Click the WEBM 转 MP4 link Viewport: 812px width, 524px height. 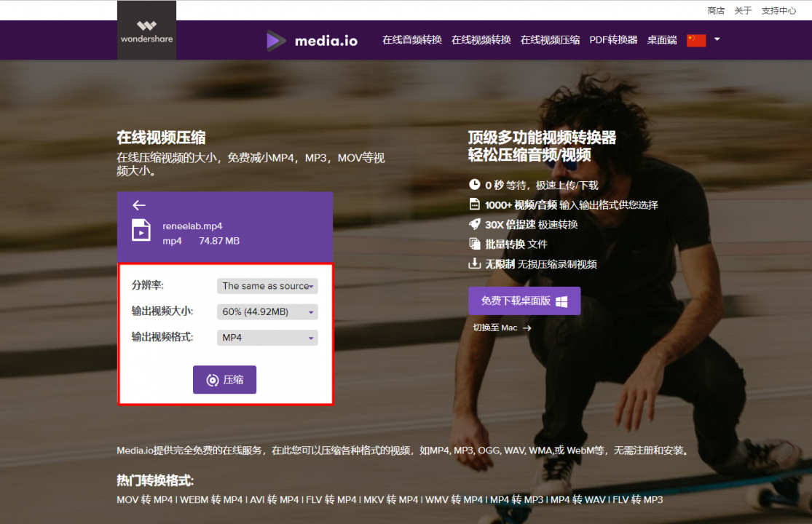(211, 500)
